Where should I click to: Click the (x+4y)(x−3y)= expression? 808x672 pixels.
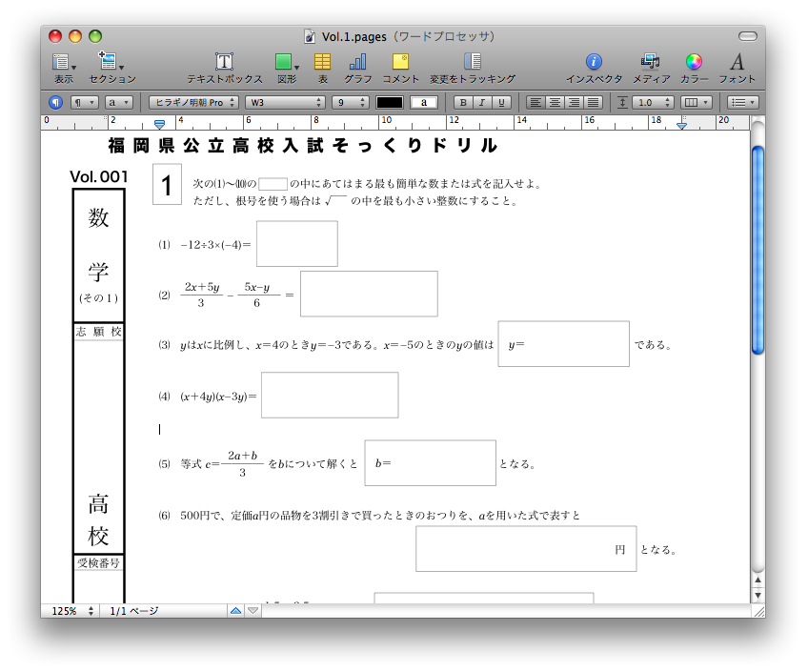[x=218, y=397]
